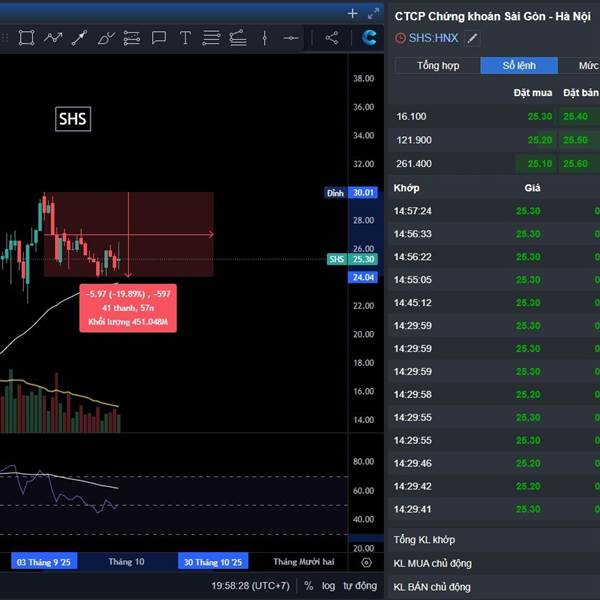
Task: Click the SHS:HNX ticker link
Action: click(433, 38)
